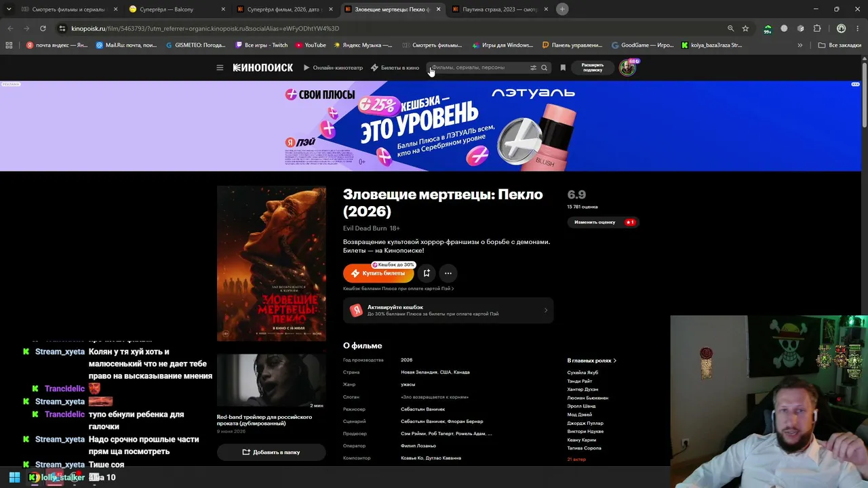Open a new browser tab
This screenshot has width=868, height=488.
tap(562, 9)
